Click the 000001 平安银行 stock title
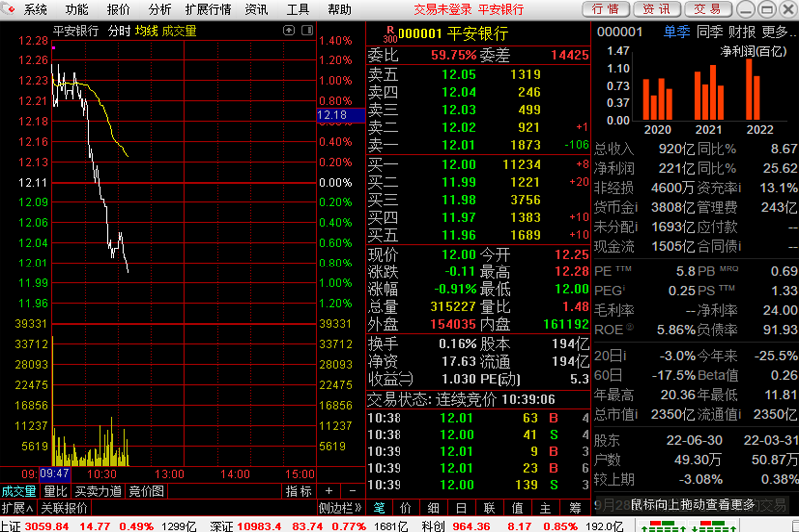799x532 pixels. 453,34
